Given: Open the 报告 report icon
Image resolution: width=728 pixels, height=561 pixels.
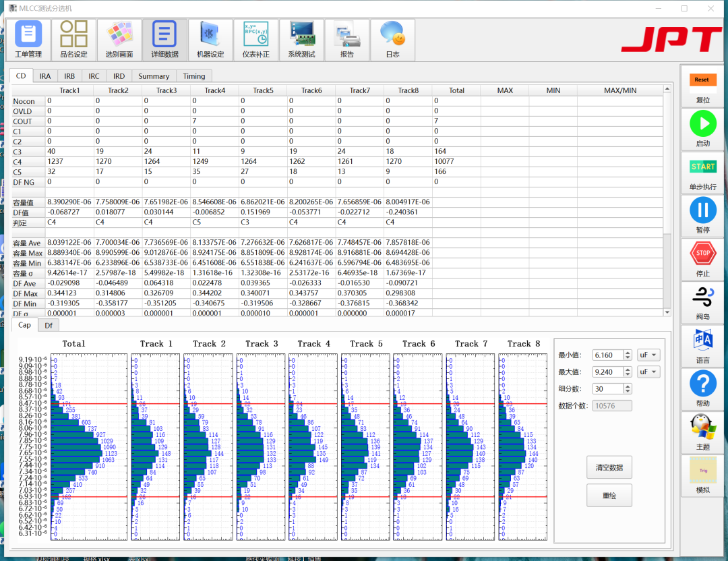Looking at the screenshot, I should click(x=346, y=40).
